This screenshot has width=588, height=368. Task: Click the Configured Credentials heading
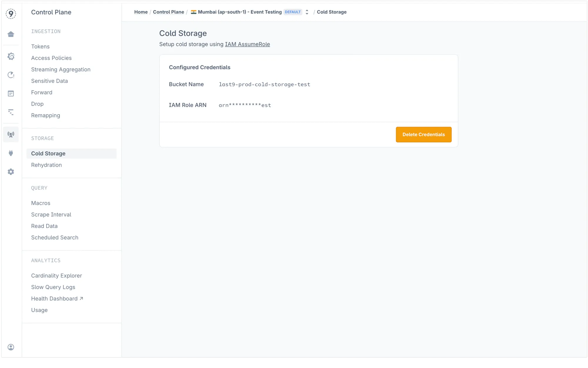click(200, 67)
